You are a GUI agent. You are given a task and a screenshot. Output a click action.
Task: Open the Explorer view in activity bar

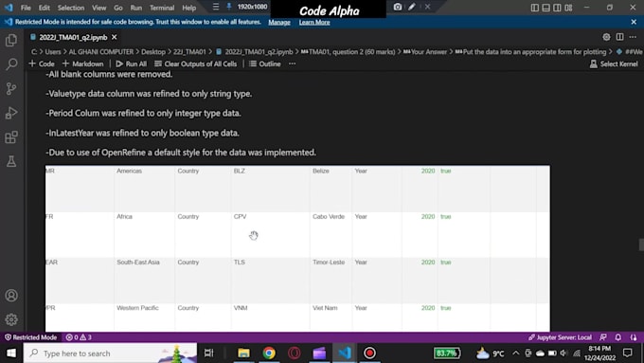[x=11, y=41]
